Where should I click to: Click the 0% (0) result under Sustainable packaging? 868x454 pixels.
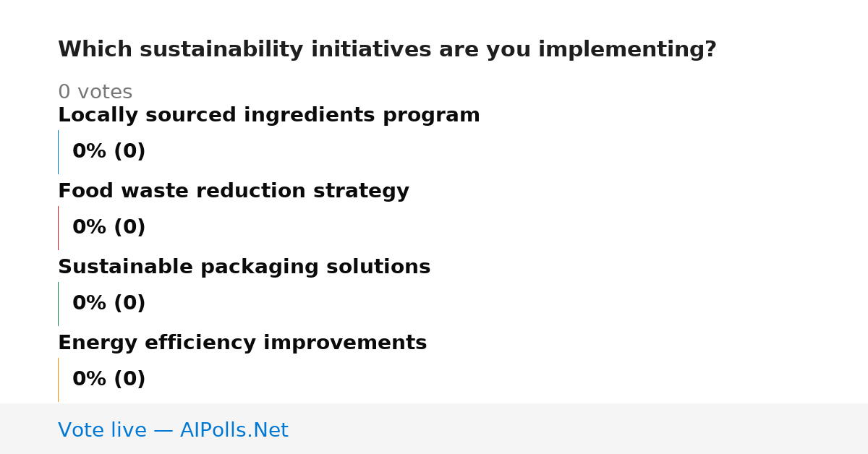(x=109, y=304)
